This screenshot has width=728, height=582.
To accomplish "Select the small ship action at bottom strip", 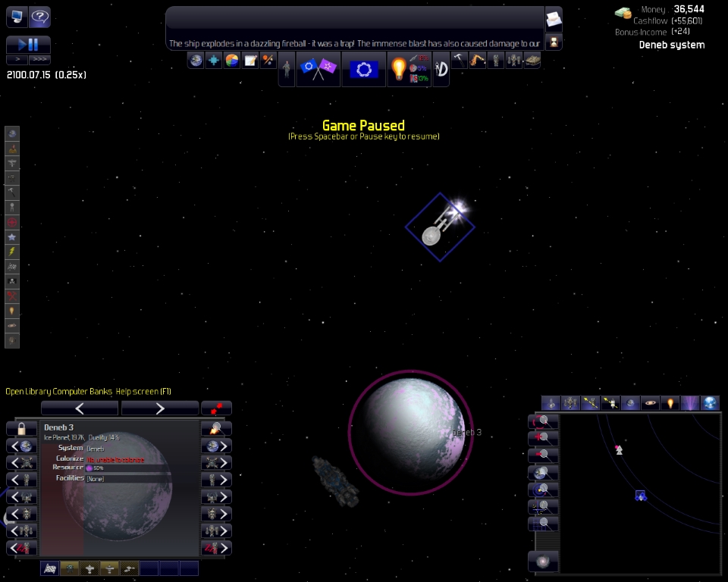I will coord(130,568).
